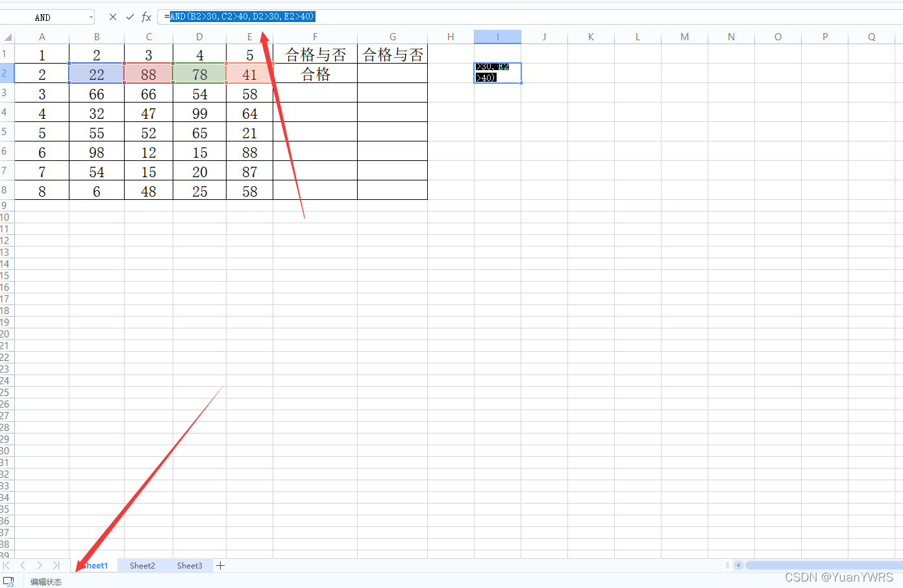The image size is (903, 588).
Task: Open the Name Box dropdown showing AND
Action: pos(92,16)
